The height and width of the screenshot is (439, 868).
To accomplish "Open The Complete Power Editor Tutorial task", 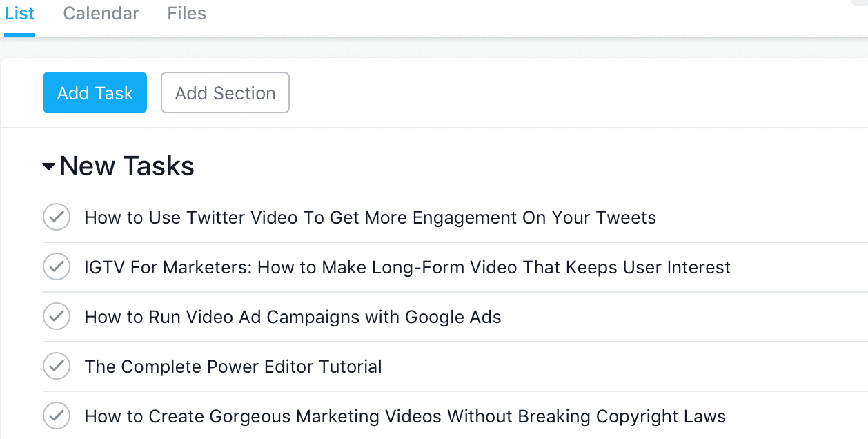I will point(233,367).
